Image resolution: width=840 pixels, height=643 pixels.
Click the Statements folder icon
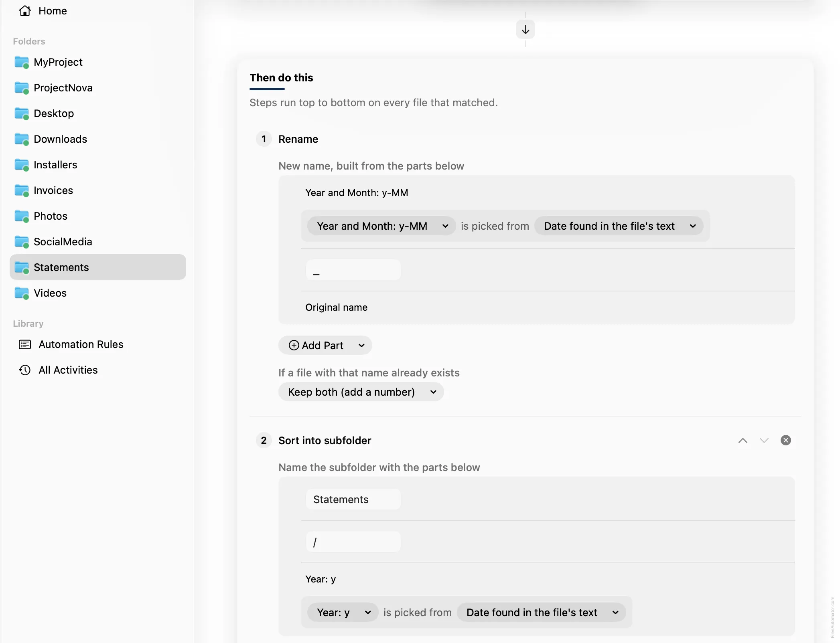coord(22,267)
